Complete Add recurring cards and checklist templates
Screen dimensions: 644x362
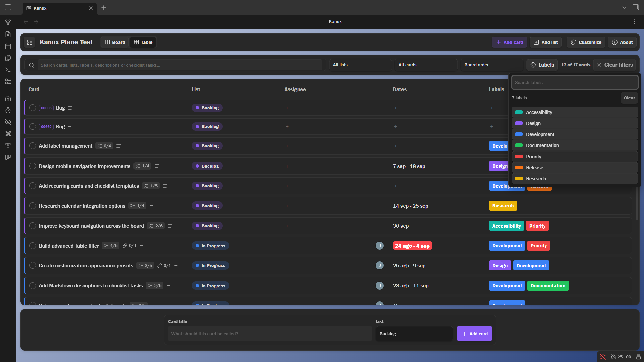click(33, 186)
